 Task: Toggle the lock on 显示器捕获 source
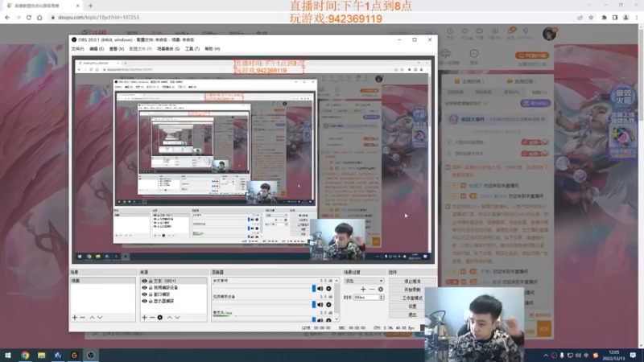(151, 301)
